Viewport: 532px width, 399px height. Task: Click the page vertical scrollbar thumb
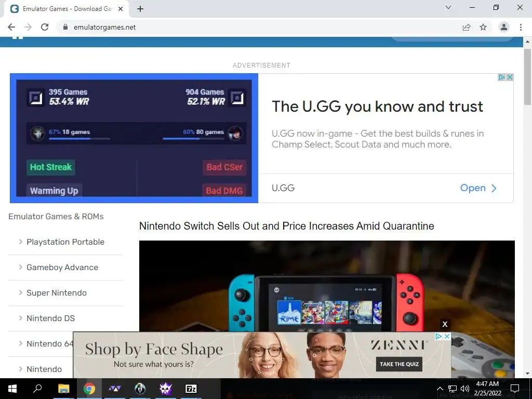pyautogui.click(x=527, y=77)
